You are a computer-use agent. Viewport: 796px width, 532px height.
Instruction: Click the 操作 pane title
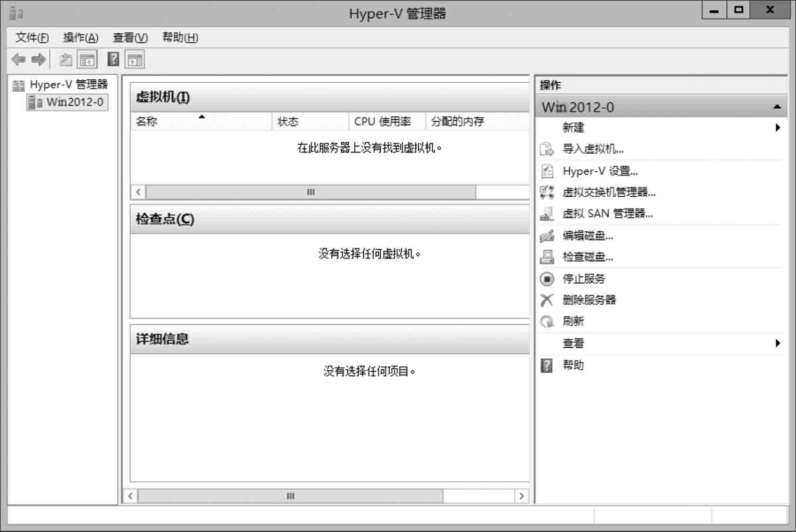(x=550, y=85)
